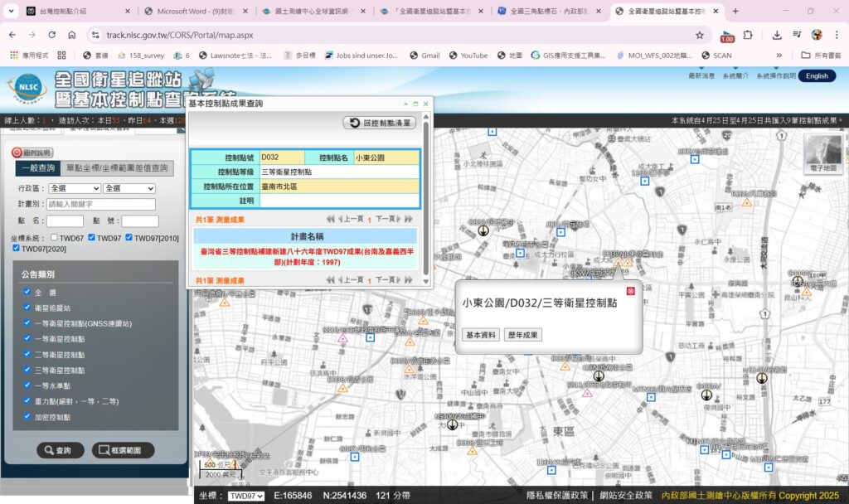Toggle the TWD67 coordinate system checkbox

point(54,237)
